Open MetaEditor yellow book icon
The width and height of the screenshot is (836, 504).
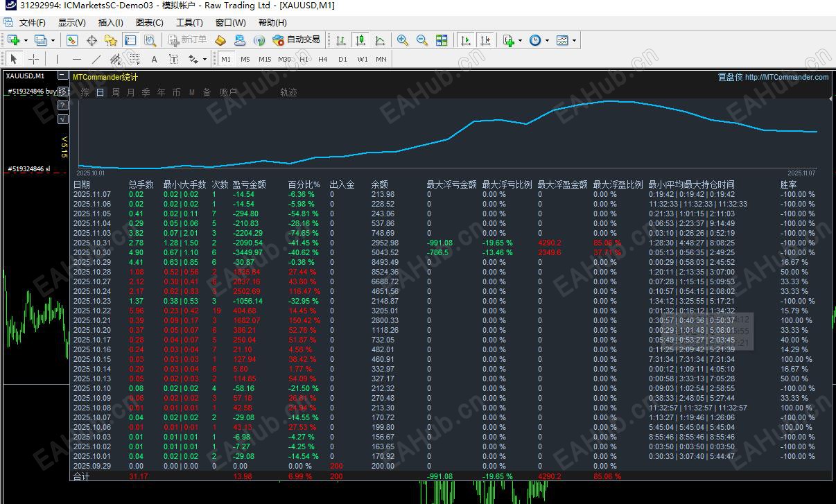tap(221, 40)
